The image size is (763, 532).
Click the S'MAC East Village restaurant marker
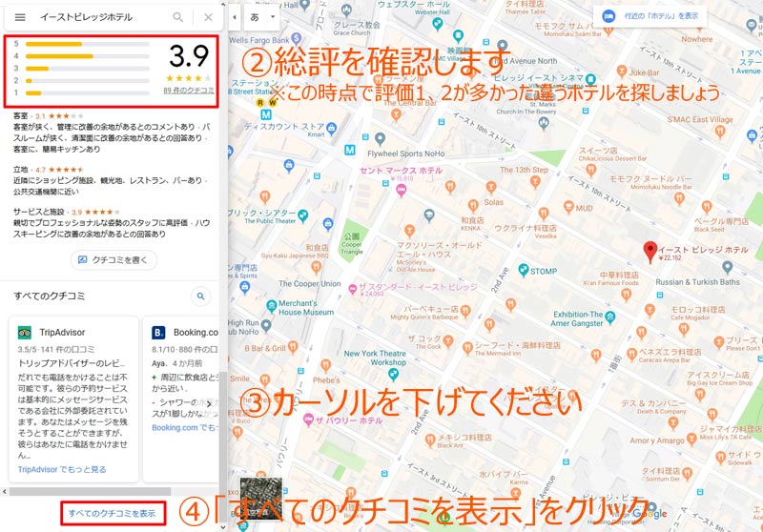(x=720, y=131)
